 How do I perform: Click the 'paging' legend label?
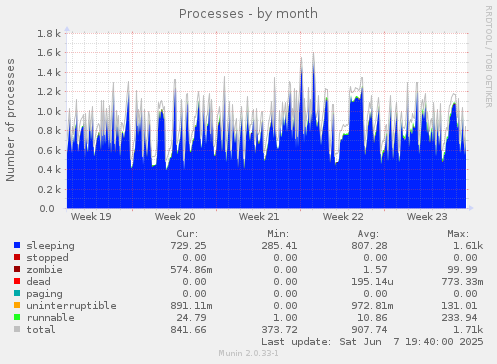click(x=44, y=294)
